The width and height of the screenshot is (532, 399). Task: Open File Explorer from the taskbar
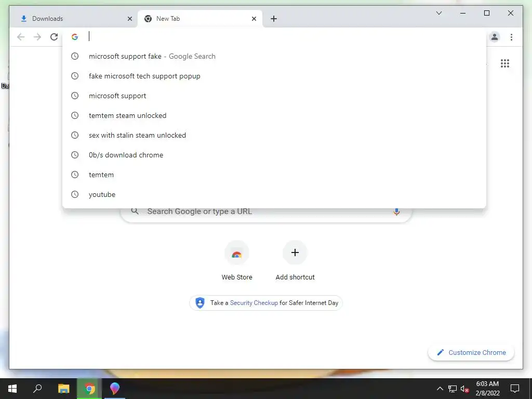click(63, 389)
